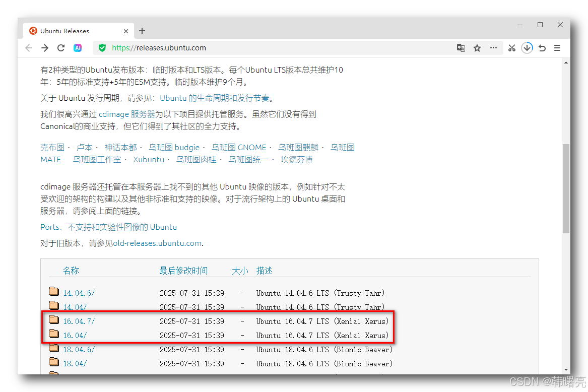The height and width of the screenshot is (392, 588).
Task: Open the Xubuntu link
Action: [149, 160]
